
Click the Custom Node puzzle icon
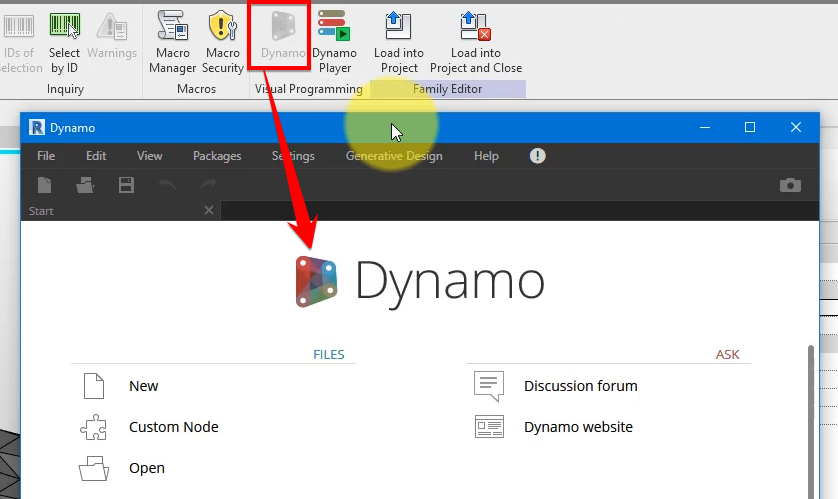94,427
